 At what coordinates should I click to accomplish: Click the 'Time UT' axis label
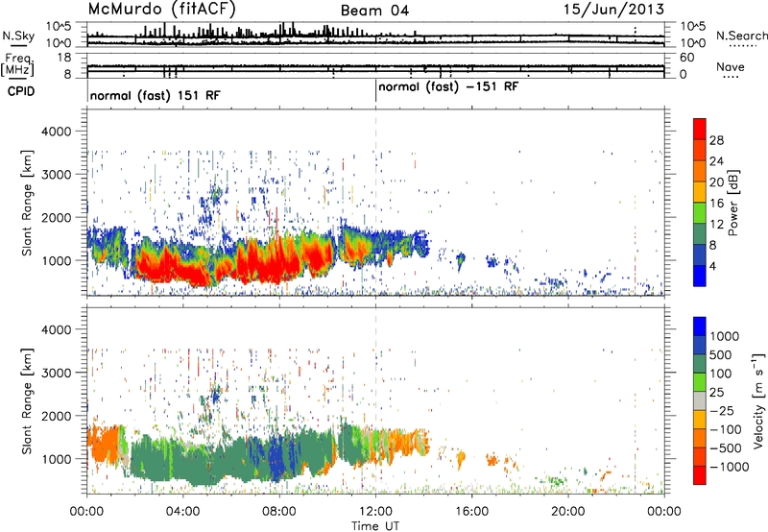(x=375, y=526)
